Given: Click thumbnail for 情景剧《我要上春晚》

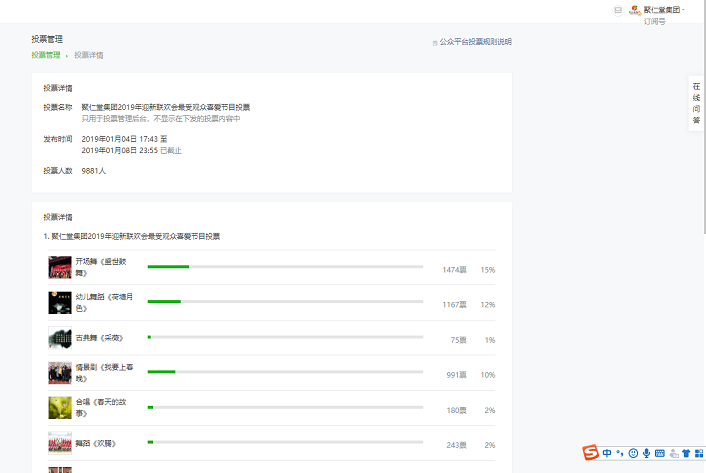Looking at the screenshot, I should coord(60,373).
